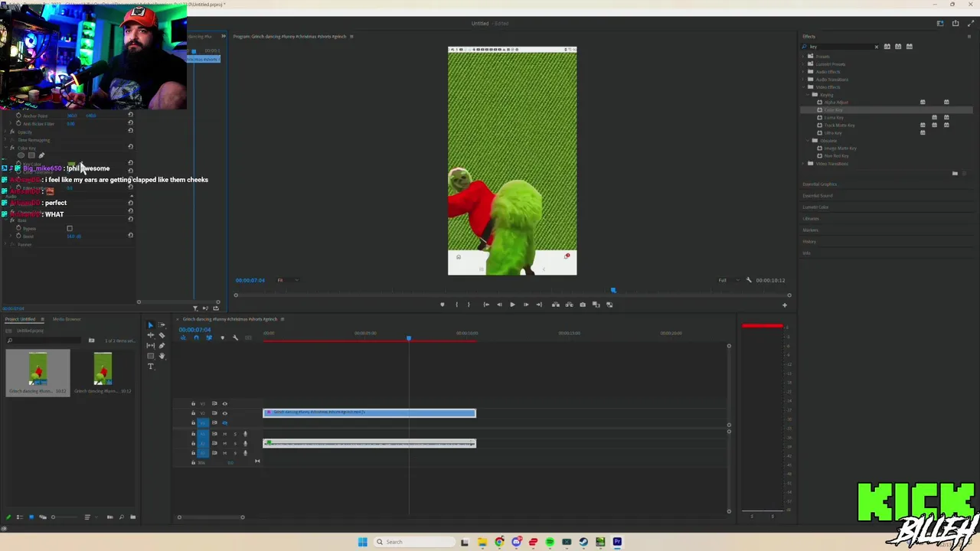This screenshot has height=551, width=980.
Task: Switch to Project: Untitled tab
Action: pyautogui.click(x=20, y=319)
